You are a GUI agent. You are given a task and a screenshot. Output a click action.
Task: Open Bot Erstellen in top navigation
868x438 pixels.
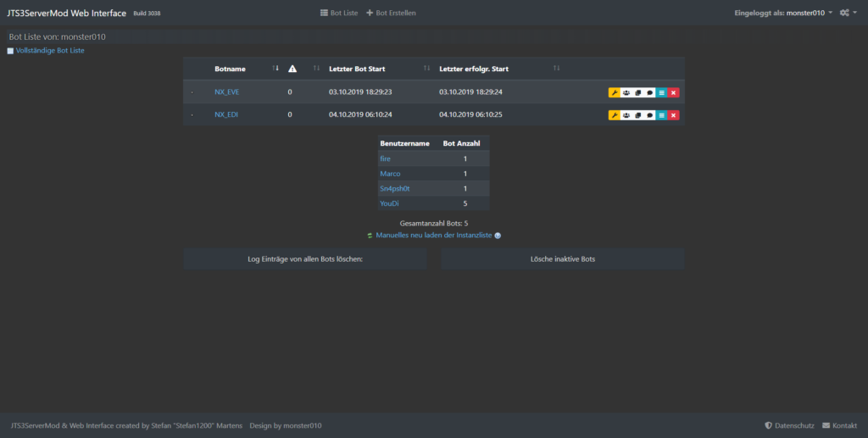click(391, 13)
